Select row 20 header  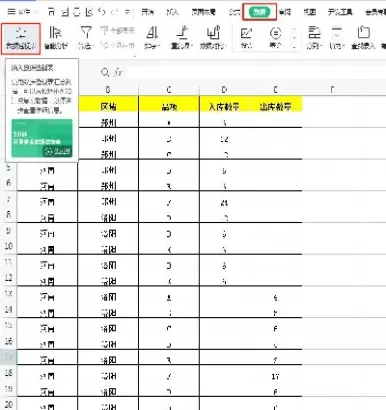pos(9,404)
